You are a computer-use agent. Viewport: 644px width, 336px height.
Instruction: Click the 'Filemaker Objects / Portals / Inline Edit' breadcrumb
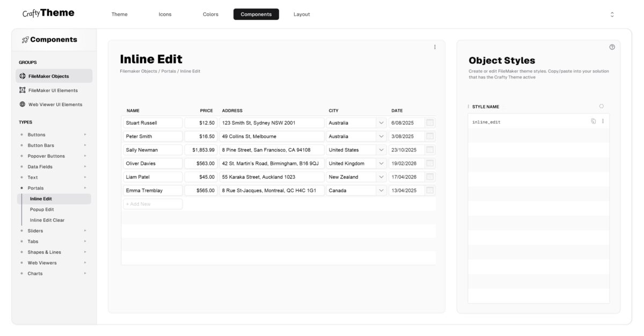click(160, 71)
